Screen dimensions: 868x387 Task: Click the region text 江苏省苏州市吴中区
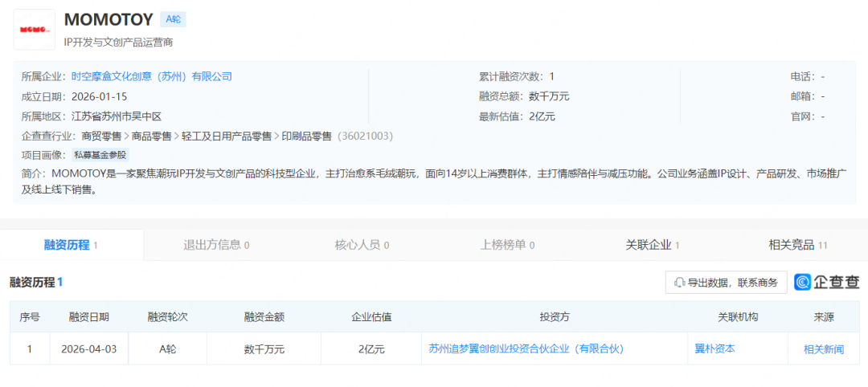[117, 116]
